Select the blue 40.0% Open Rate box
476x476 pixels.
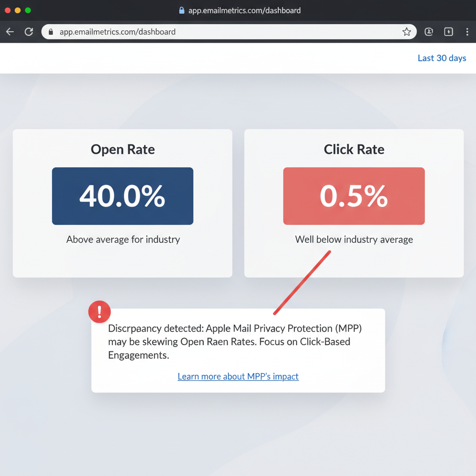click(x=122, y=196)
